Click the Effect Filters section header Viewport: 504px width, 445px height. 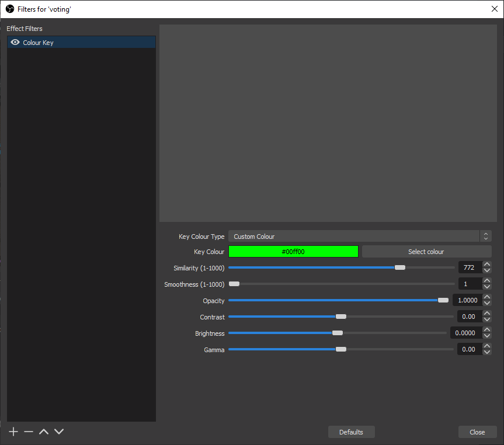click(24, 28)
